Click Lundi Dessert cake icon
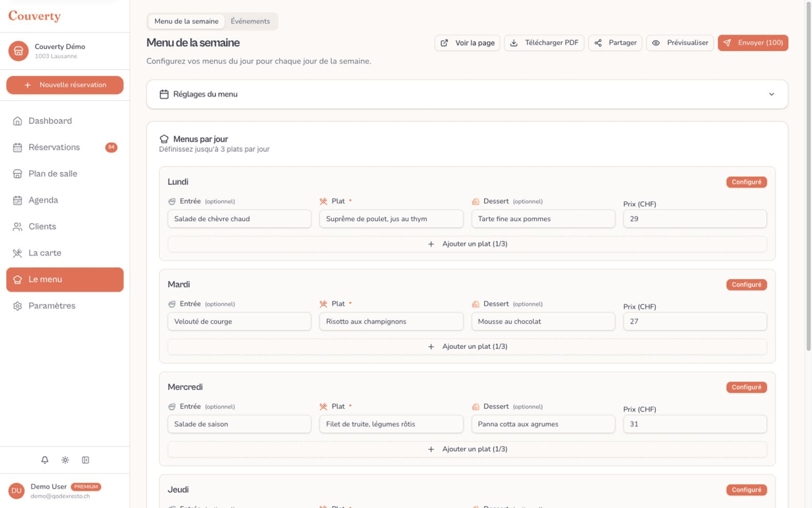 [x=476, y=202]
